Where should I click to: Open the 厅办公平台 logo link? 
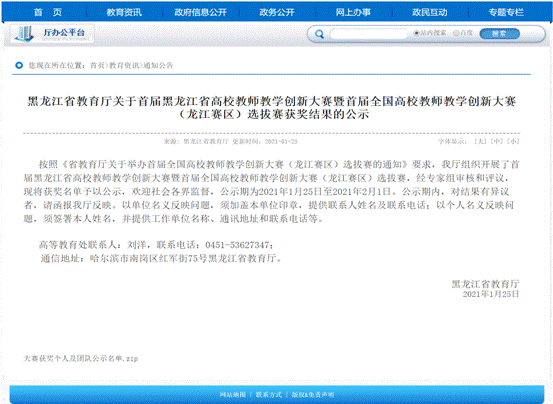52,34
